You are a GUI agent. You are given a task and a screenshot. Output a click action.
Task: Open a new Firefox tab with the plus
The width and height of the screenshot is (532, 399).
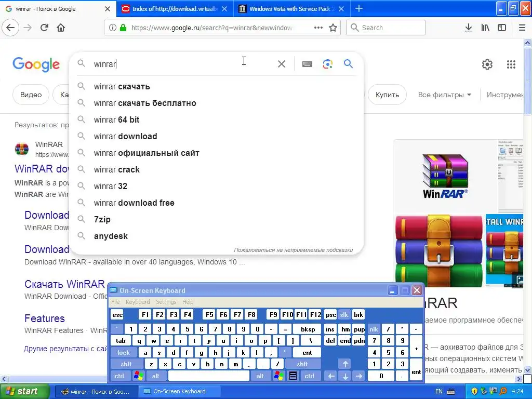click(x=359, y=9)
